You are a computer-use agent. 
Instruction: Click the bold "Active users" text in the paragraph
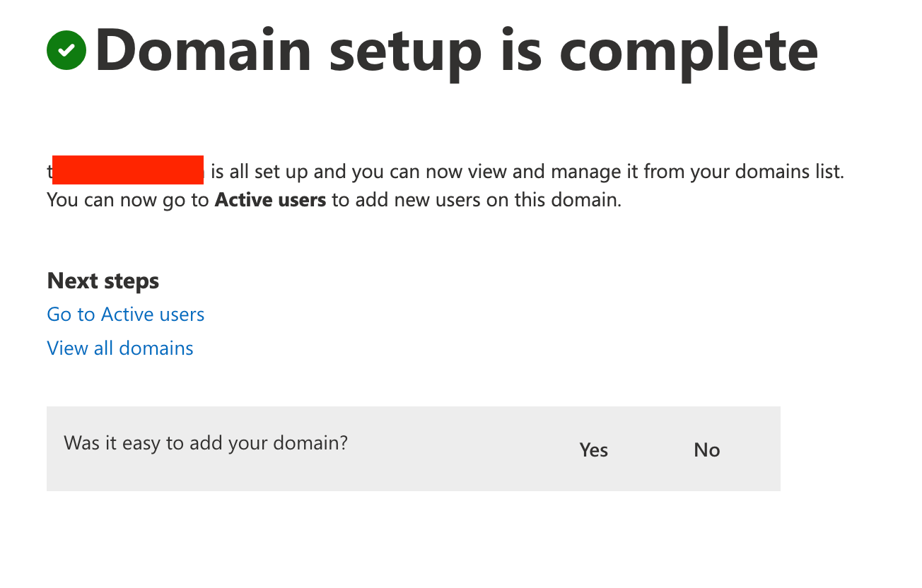[270, 200]
